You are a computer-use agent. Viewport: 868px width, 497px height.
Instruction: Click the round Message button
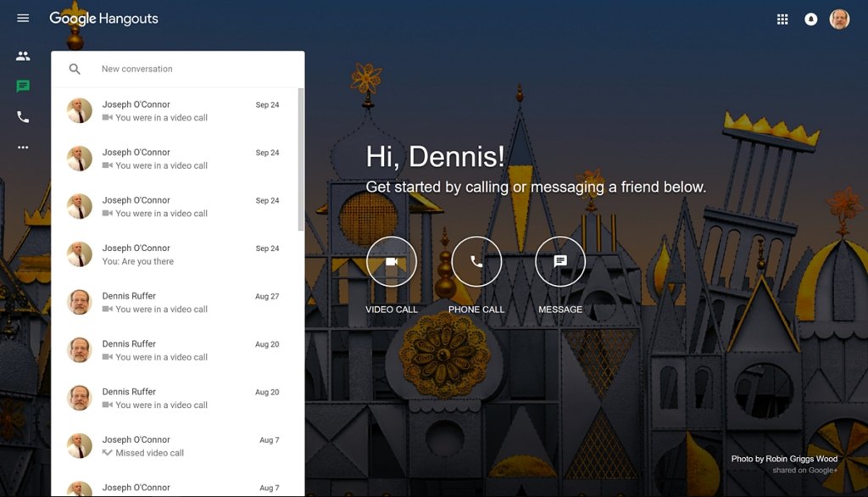(560, 262)
